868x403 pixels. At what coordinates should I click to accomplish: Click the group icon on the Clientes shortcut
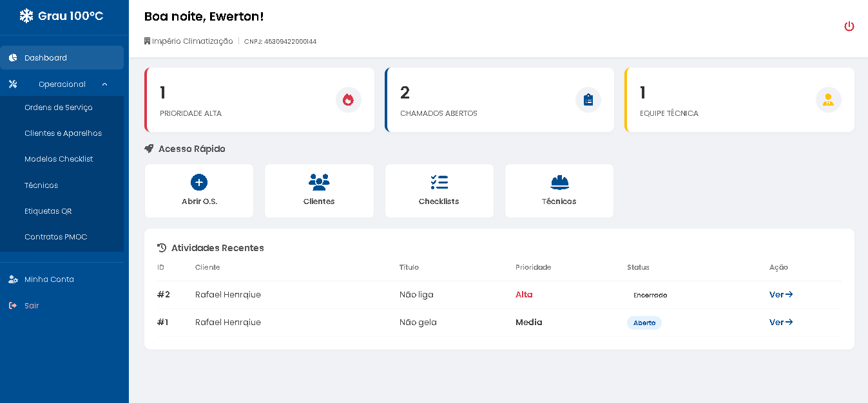pyautogui.click(x=319, y=182)
